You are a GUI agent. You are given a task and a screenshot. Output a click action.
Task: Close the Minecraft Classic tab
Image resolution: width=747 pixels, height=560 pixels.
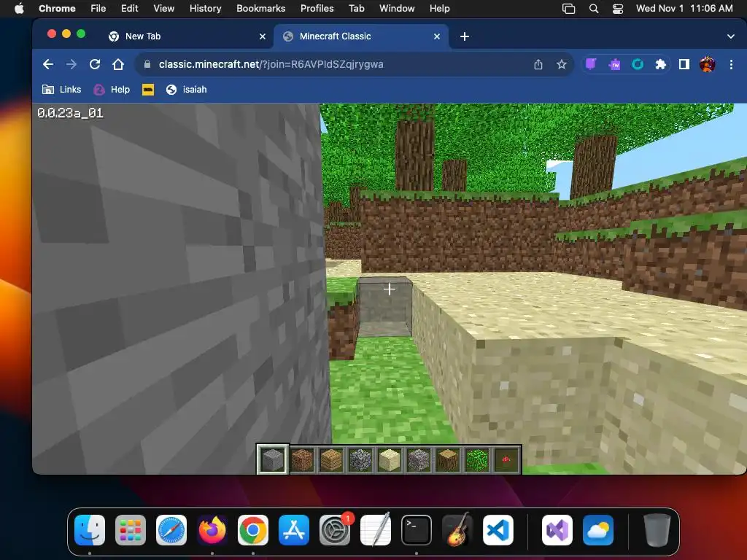[x=437, y=36]
